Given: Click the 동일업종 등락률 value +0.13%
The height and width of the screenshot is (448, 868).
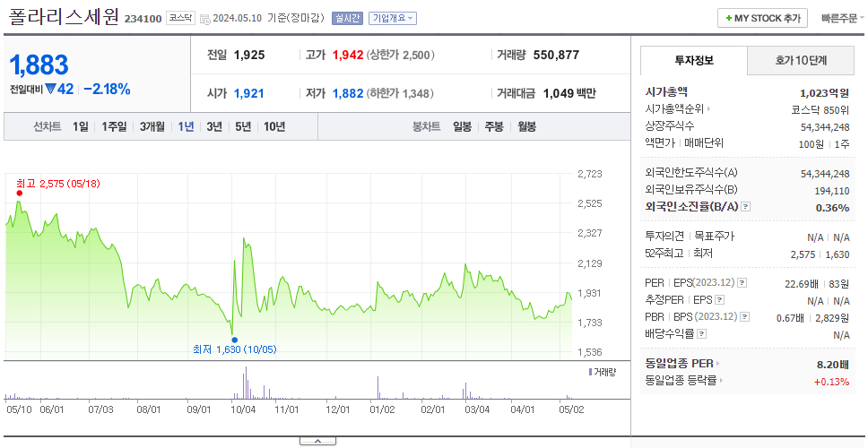Looking at the screenshot, I should 831,382.
